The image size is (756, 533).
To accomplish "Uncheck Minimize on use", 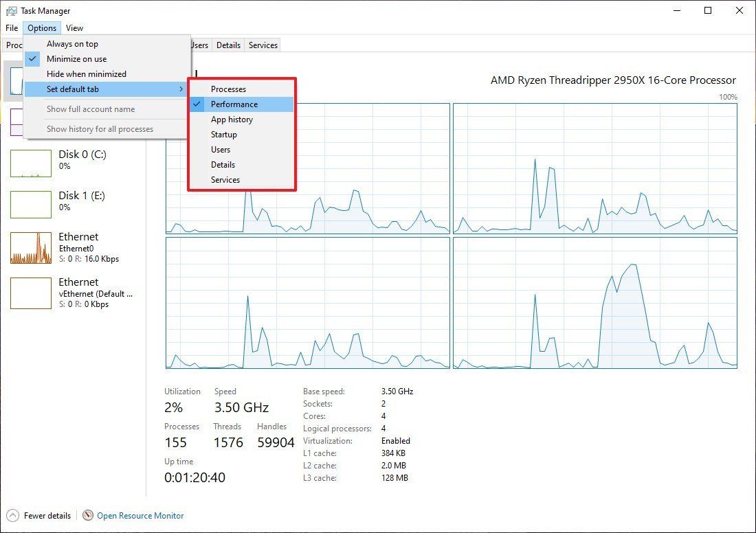I will [x=76, y=58].
